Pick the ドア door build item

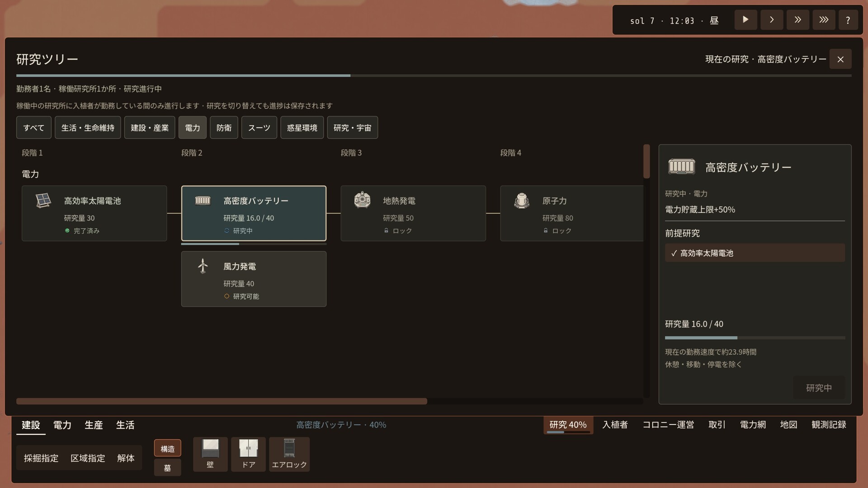tap(248, 454)
